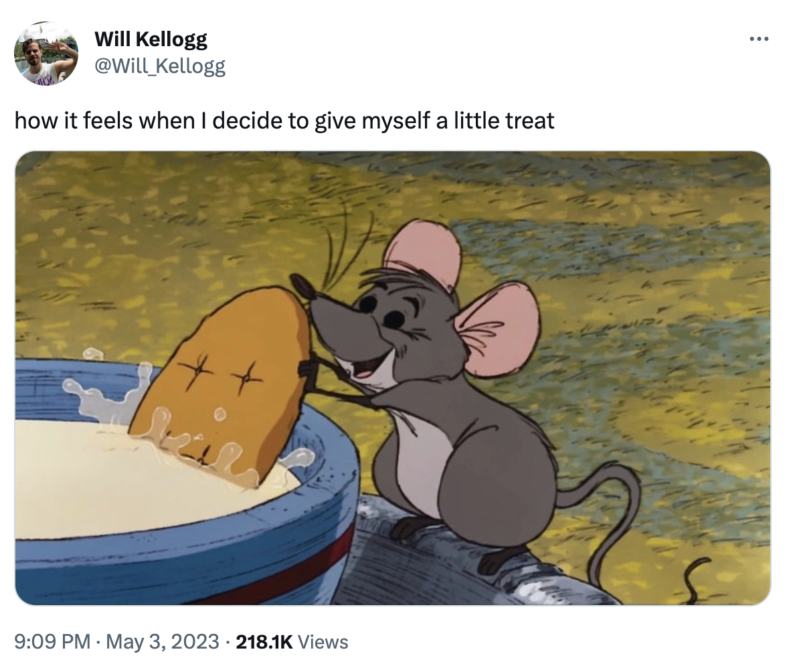Open Will Kellogg's profile picture

[46, 53]
